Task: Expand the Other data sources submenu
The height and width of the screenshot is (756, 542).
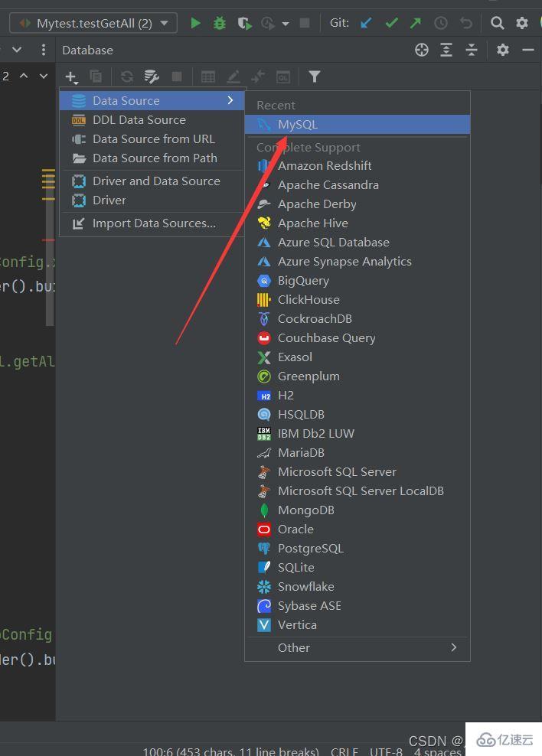Action: (x=358, y=647)
